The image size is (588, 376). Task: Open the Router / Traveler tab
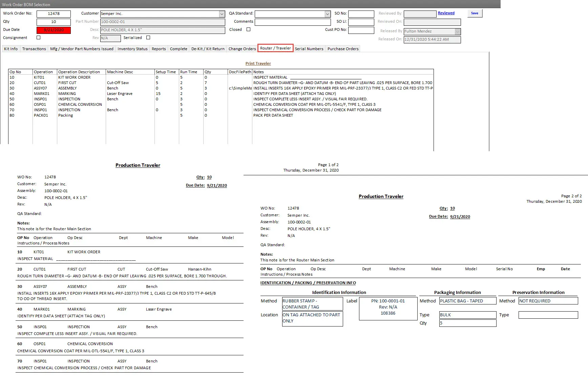click(275, 48)
